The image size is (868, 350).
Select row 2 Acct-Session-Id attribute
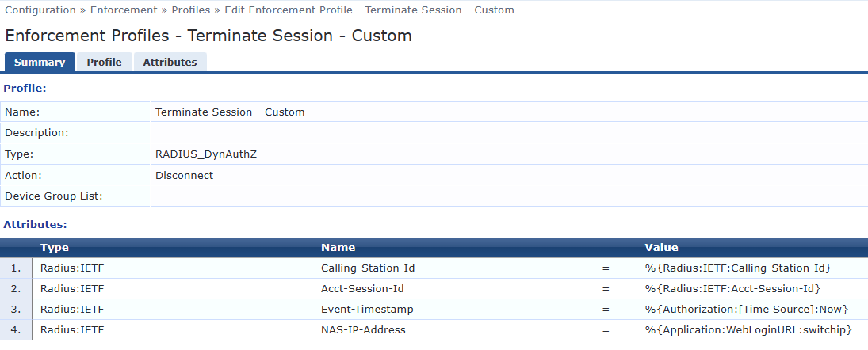(362, 288)
